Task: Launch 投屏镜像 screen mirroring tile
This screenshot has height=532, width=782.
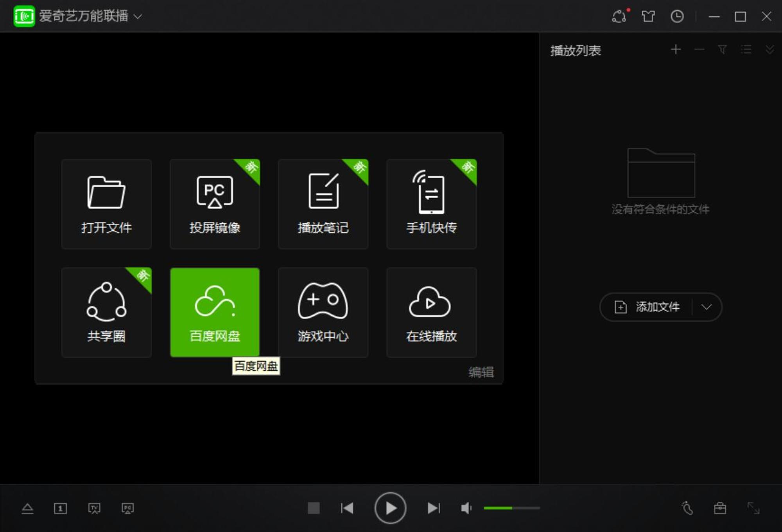Action: pos(215,204)
